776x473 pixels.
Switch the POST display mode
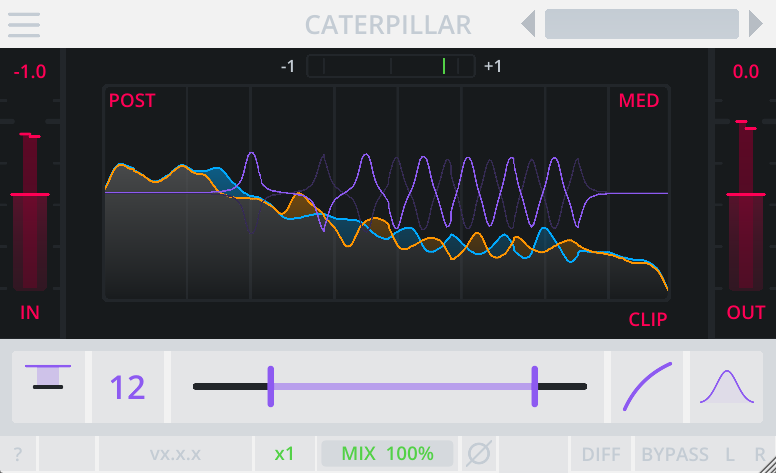pos(132,100)
